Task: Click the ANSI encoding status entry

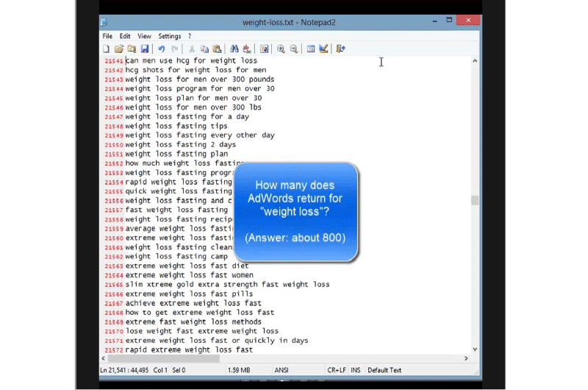Action: [282, 370]
